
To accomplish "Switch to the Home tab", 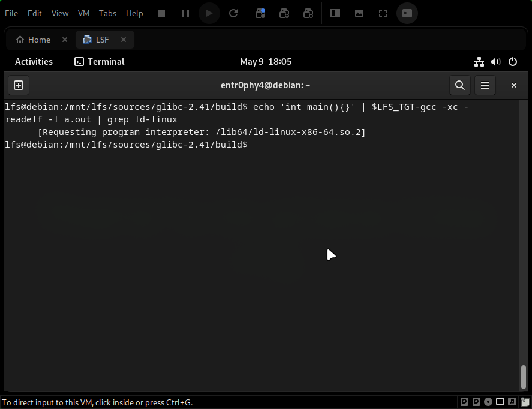I will [38, 39].
